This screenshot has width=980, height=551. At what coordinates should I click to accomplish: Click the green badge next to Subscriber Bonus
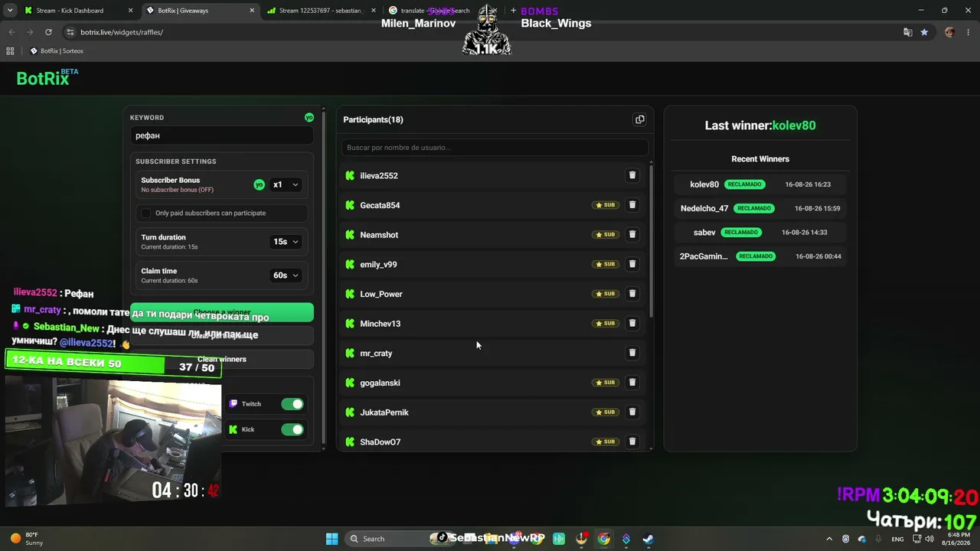click(259, 184)
